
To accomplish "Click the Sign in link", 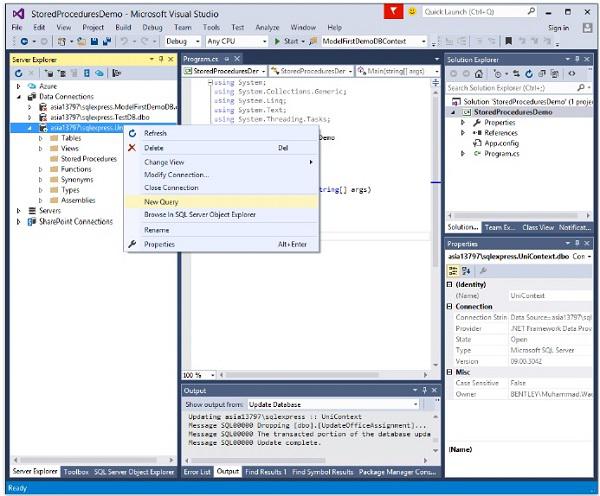I will [558, 28].
